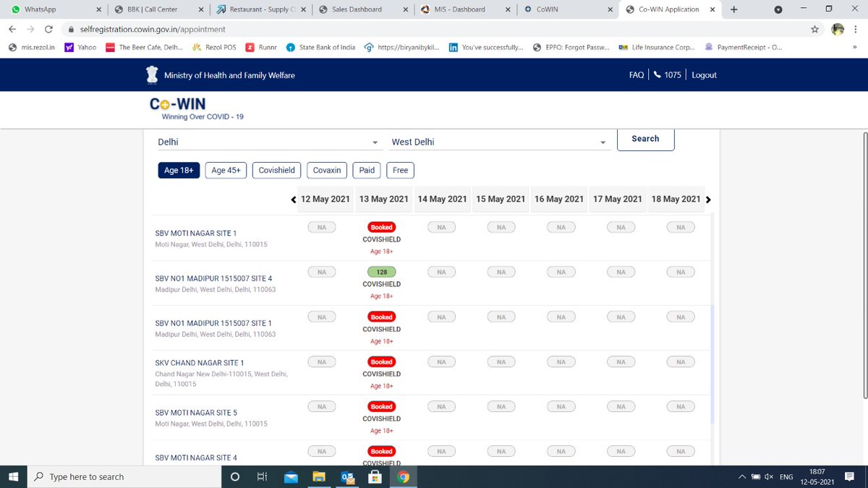Viewport: 868px width, 488px height.
Task: Toggle the Age 18+ filter
Action: pos(179,171)
